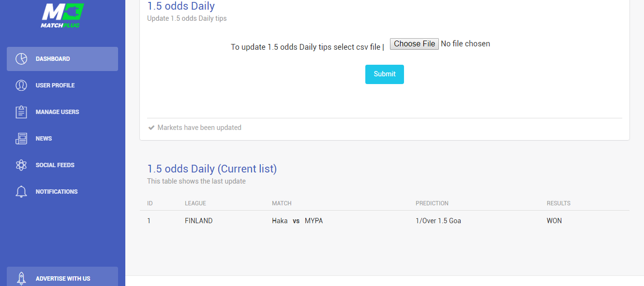644x286 pixels.
Task: Select the User Profile person icon
Action: point(21,86)
